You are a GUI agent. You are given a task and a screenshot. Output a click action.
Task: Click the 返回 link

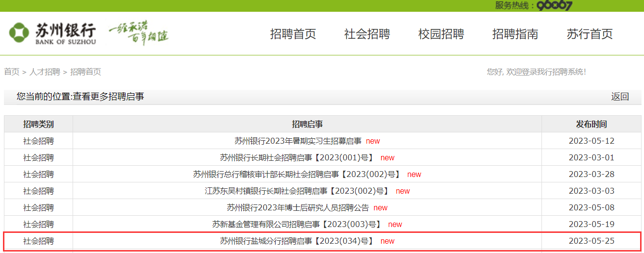(620, 97)
